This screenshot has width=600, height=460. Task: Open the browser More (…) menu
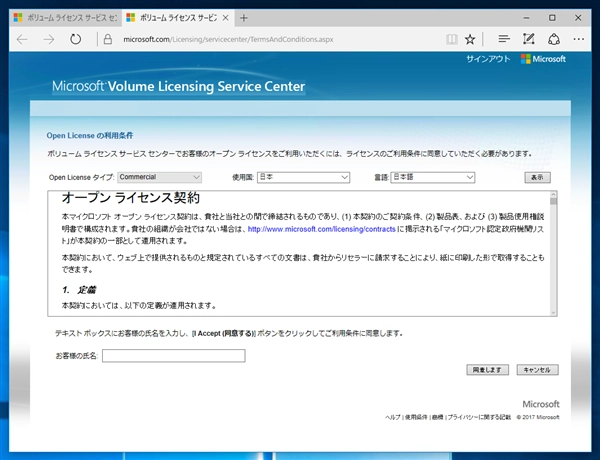pos(579,39)
